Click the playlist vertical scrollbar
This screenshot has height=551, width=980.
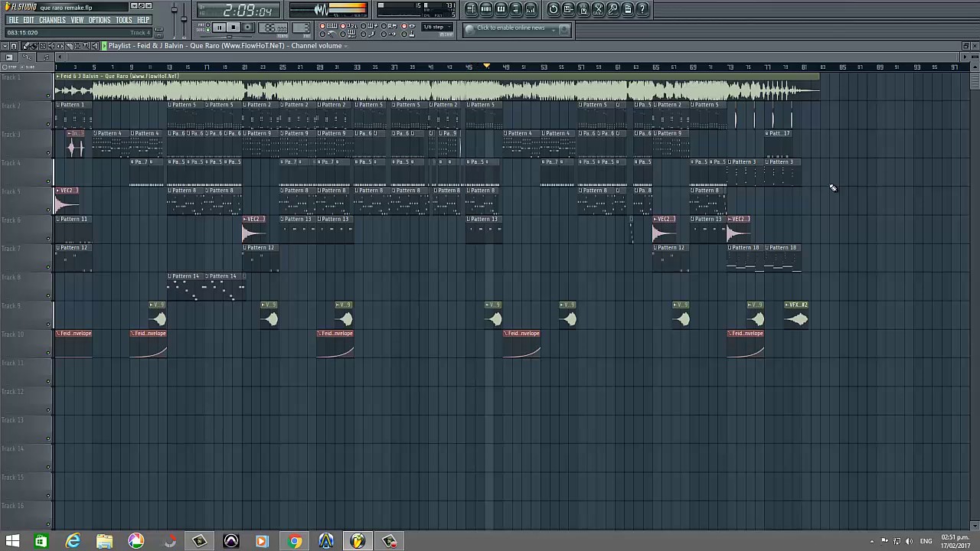coord(975,298)
